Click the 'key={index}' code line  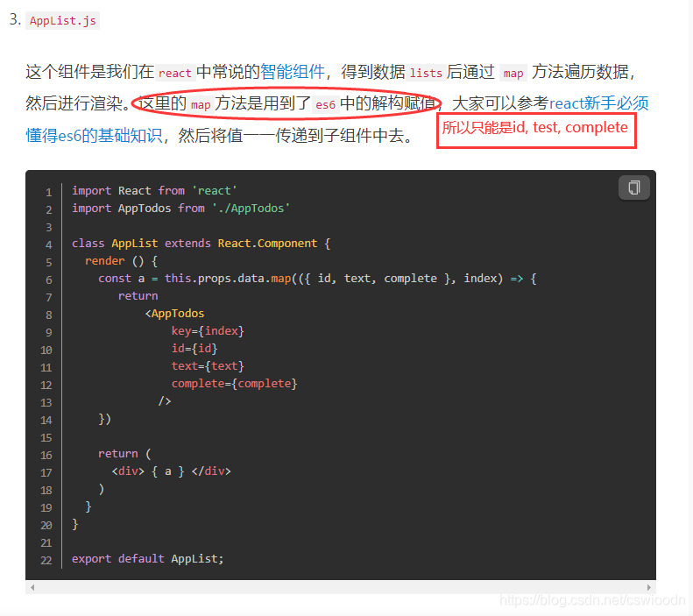click(208, 331)
